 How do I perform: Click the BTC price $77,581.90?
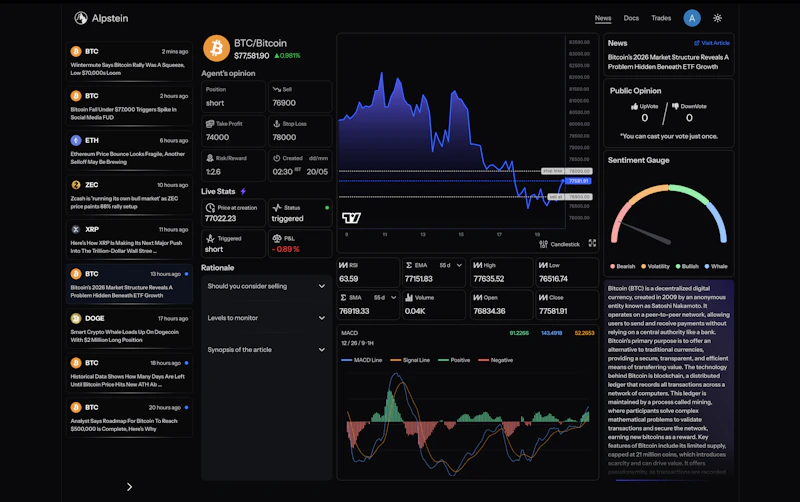coord(252,56)
